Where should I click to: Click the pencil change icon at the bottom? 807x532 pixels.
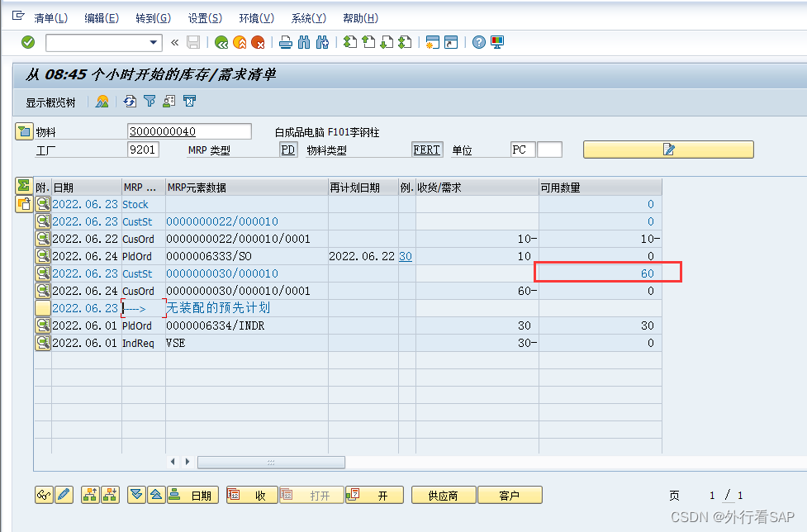coord(64,494)
